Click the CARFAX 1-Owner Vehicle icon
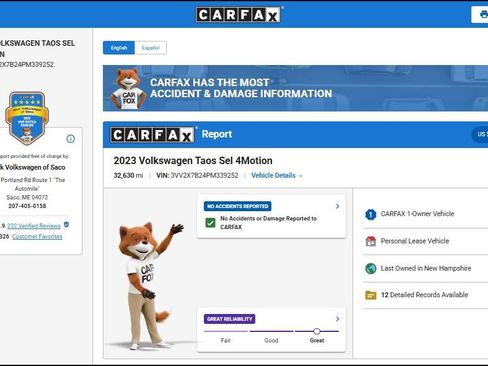488x366 pixels. click(x=371, y=214)
